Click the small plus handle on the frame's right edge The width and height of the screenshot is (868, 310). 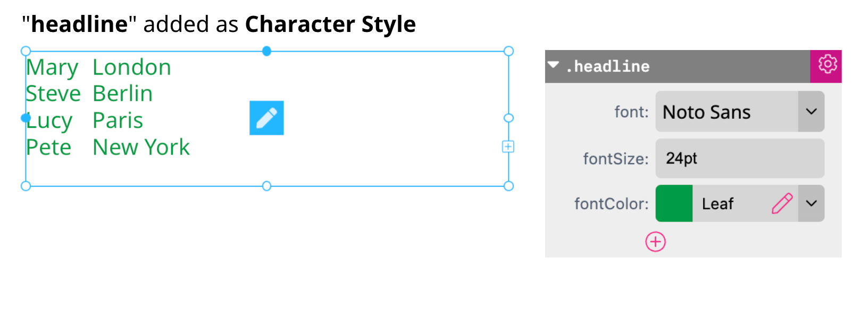(x=508, y=146)
